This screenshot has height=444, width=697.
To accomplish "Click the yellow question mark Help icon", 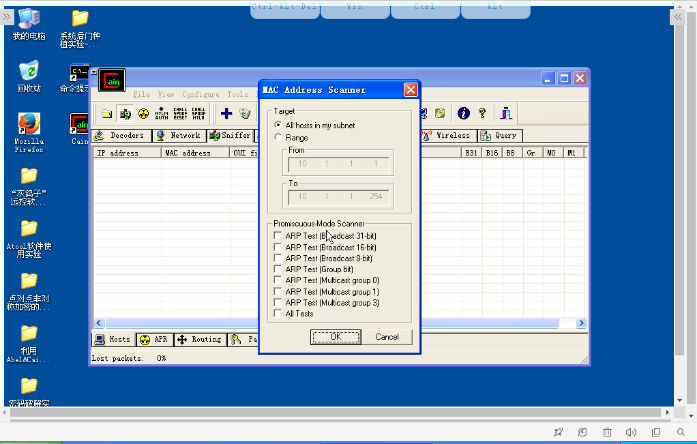I will [x=482, y=113].
